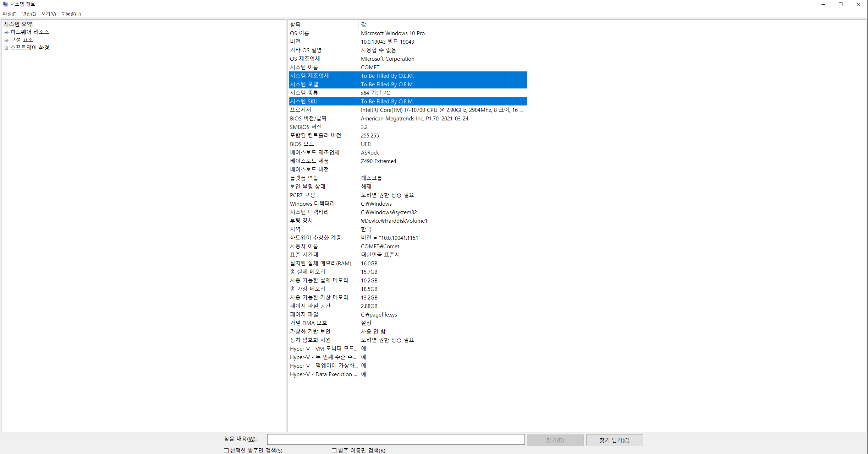Select the OS 이름 row
This screenshot has height=454, width=868.
(408, 33)
